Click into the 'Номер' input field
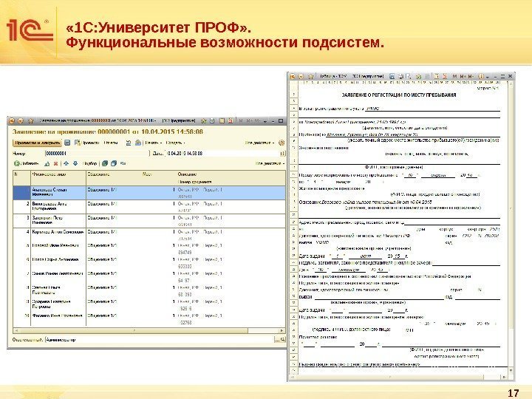Viewport: 532px width, 399px height. (x=97, y=154)
